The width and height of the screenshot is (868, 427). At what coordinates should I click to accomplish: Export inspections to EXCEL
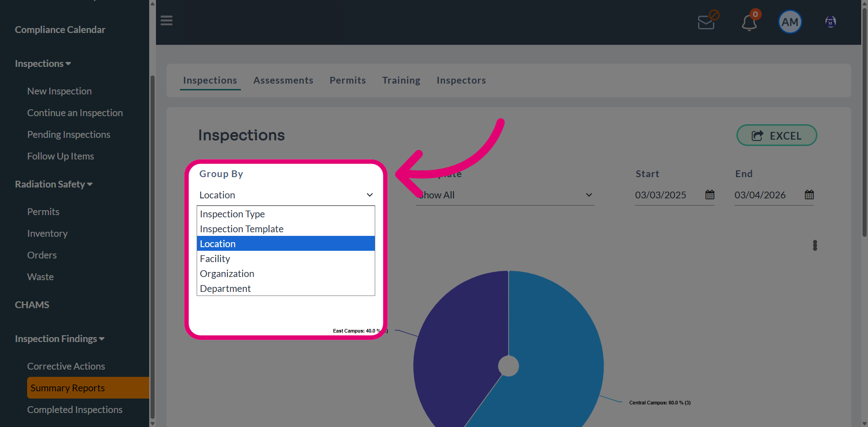777,135
